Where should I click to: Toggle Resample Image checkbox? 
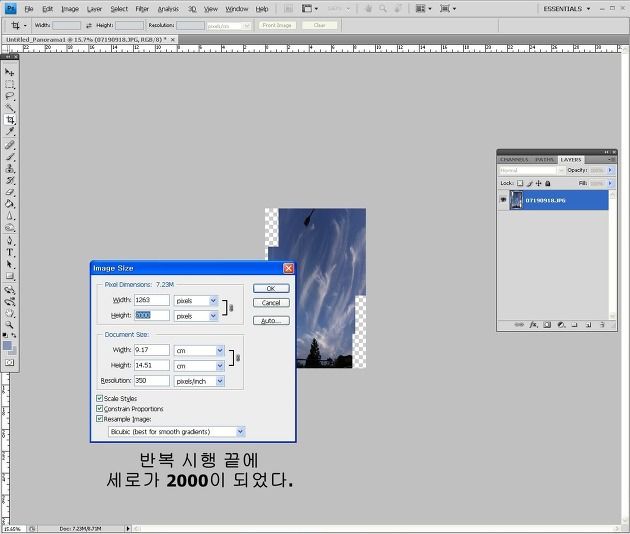(x=99, y=419)
